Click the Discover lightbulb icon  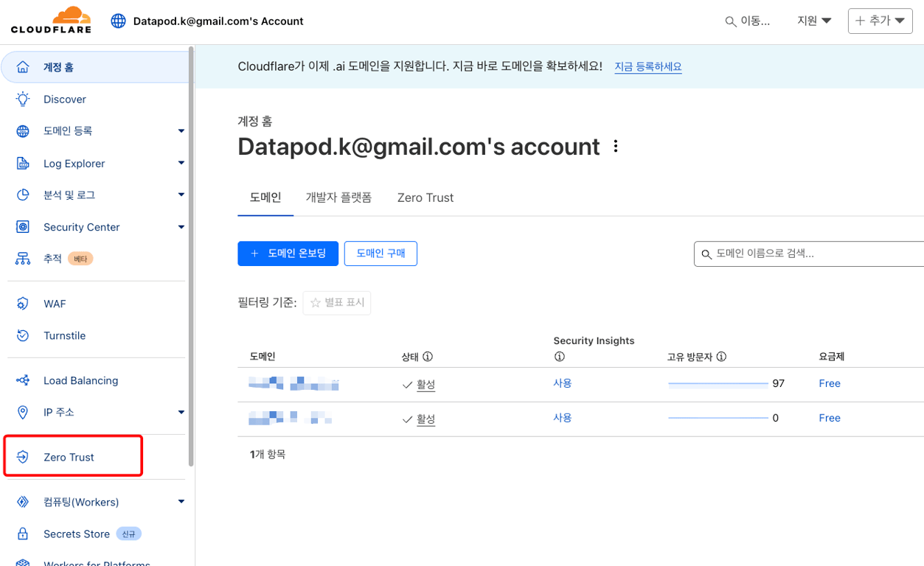click(x=23, y=99)
